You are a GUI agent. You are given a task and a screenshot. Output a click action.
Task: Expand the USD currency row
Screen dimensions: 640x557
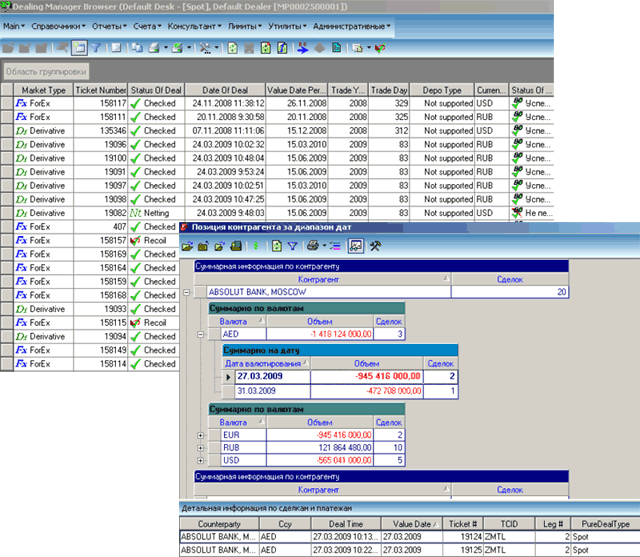coord(200,461)
